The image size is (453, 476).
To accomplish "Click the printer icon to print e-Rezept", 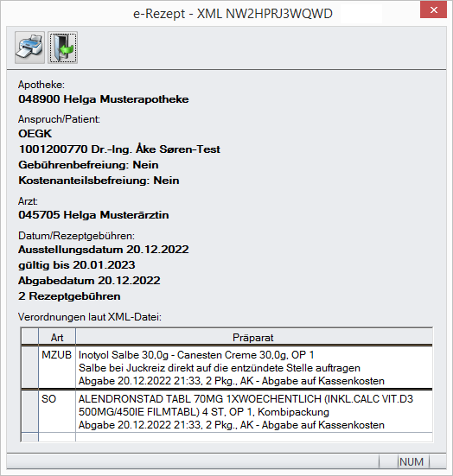I will click(x=29, y=48).
